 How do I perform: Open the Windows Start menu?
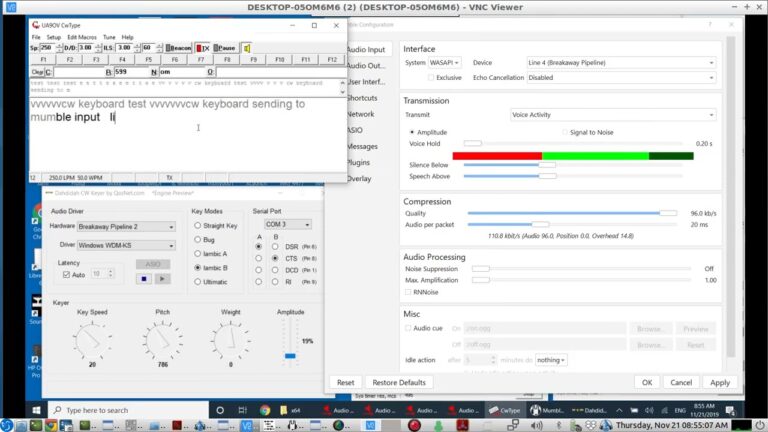point(36,410)
